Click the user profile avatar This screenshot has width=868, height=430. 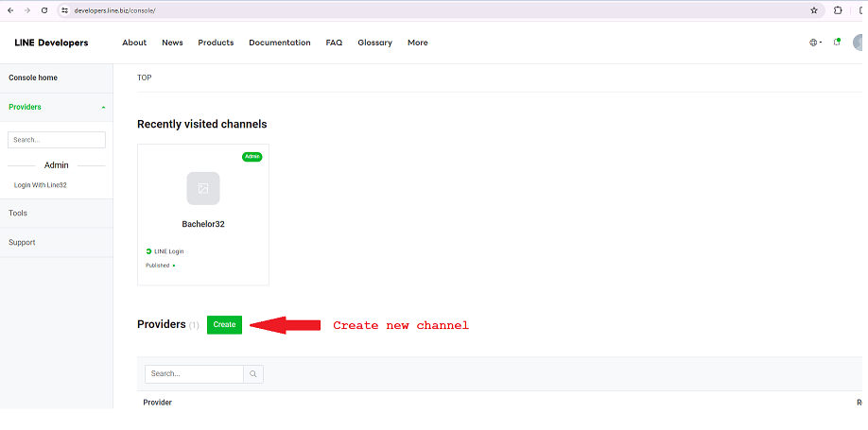pos(859,43)
